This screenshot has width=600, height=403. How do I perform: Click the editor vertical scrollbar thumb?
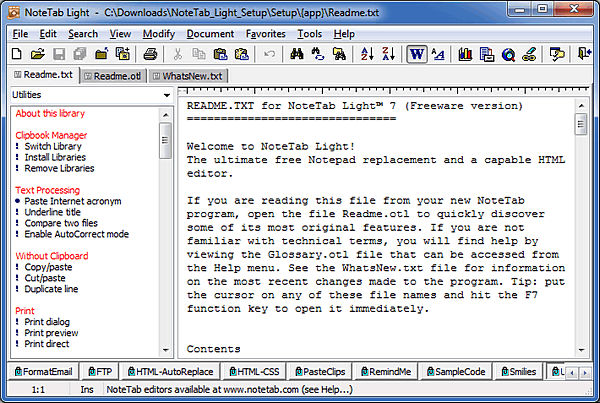point(581,124)
